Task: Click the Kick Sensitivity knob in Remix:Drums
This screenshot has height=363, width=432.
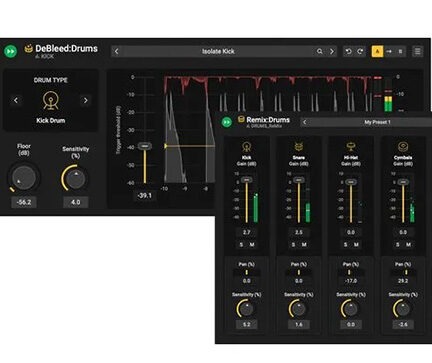Action: click(246, 309)
